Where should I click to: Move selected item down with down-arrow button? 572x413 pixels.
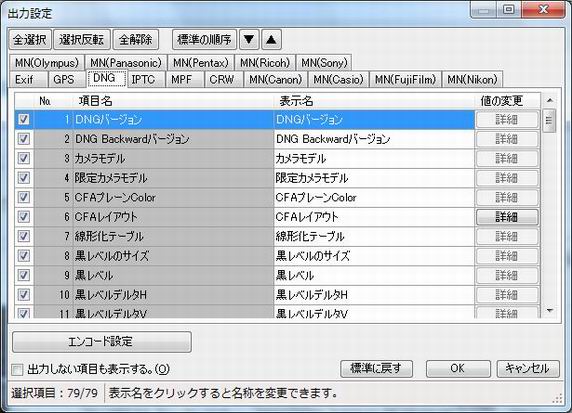click(x=249, y=39)
